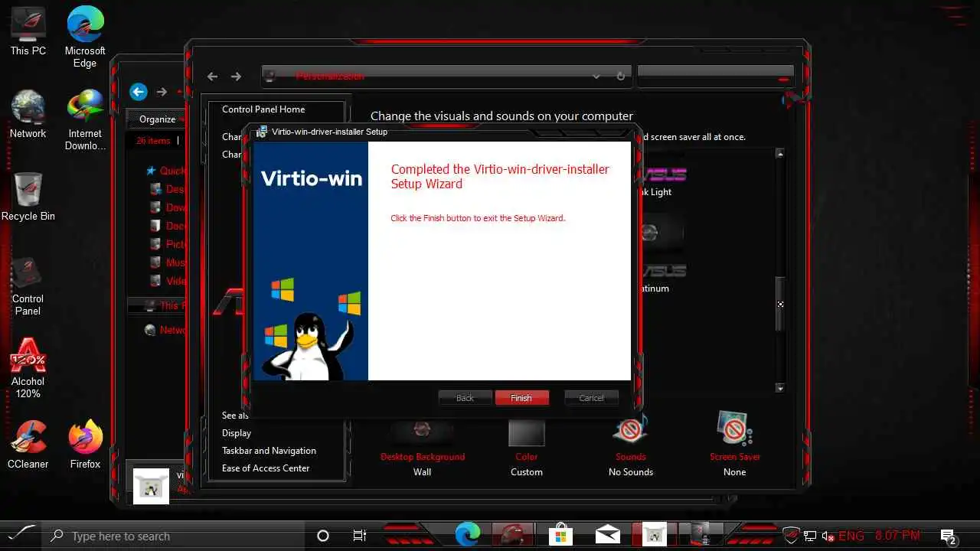Click blue Back button in File Explorer
This screenshot has width=980, height=551.
pos(138,92)
